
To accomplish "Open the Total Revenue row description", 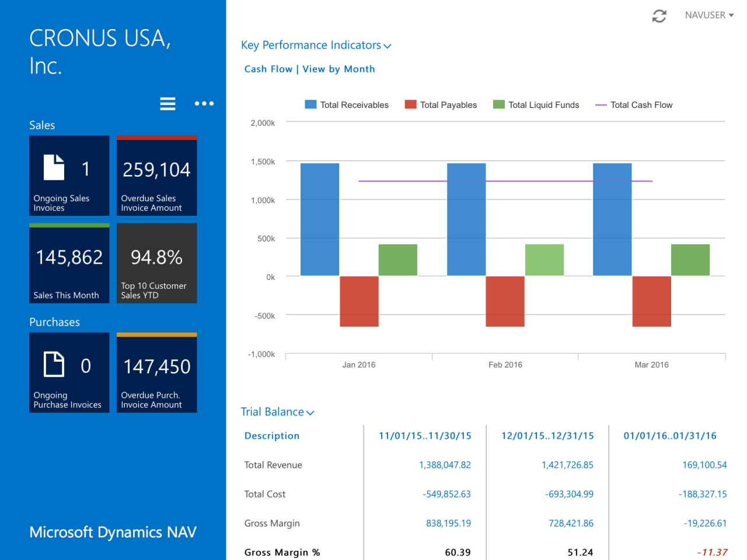I will point(273,465).
